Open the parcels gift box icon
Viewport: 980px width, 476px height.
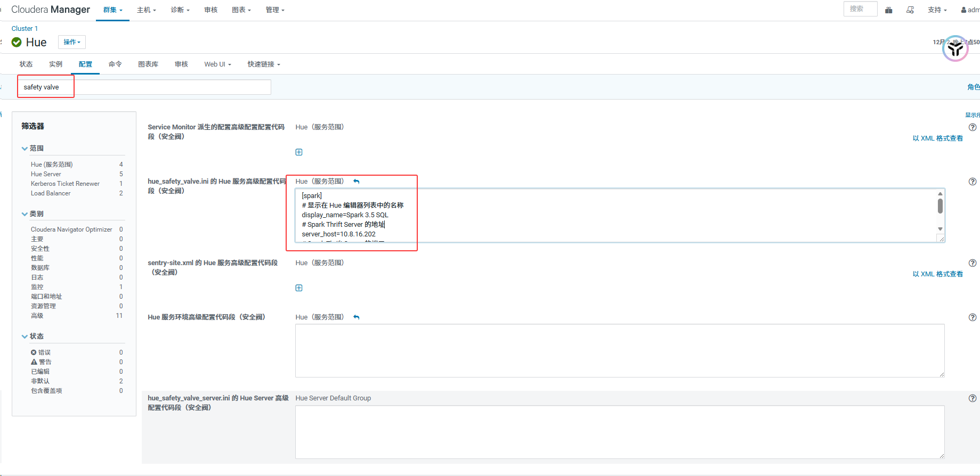888,10
